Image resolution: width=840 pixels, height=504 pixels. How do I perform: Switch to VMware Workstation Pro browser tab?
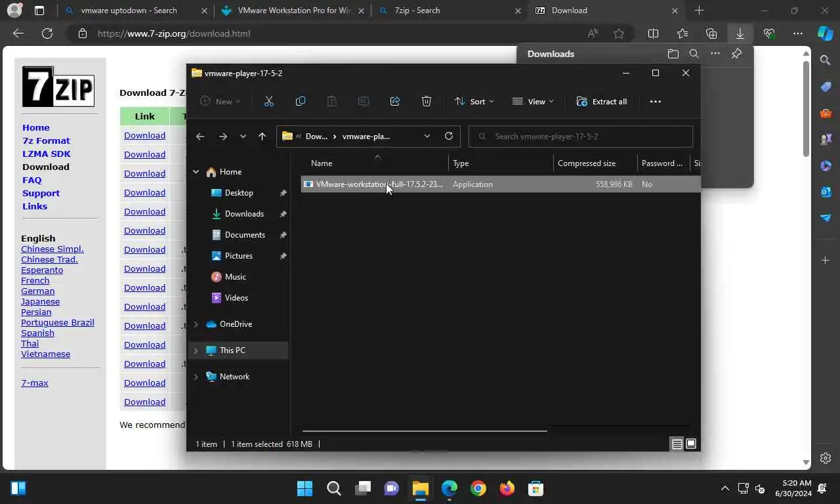click(x=293, y=10)
